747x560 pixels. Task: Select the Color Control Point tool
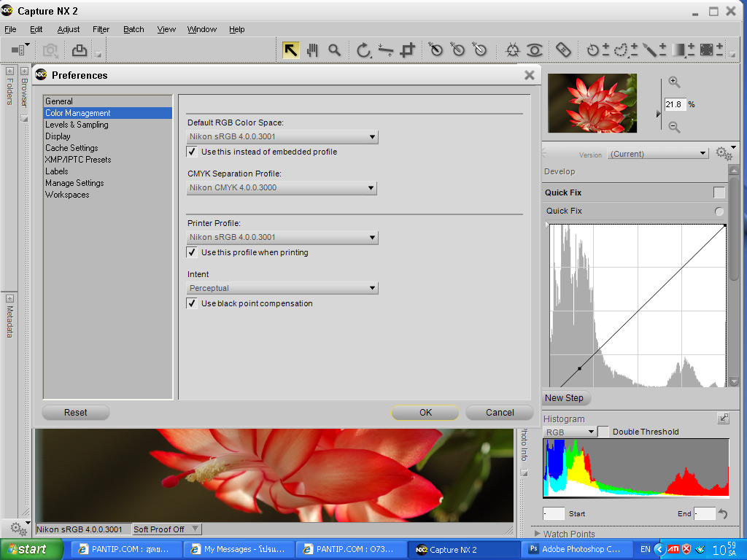click(513, 50)
